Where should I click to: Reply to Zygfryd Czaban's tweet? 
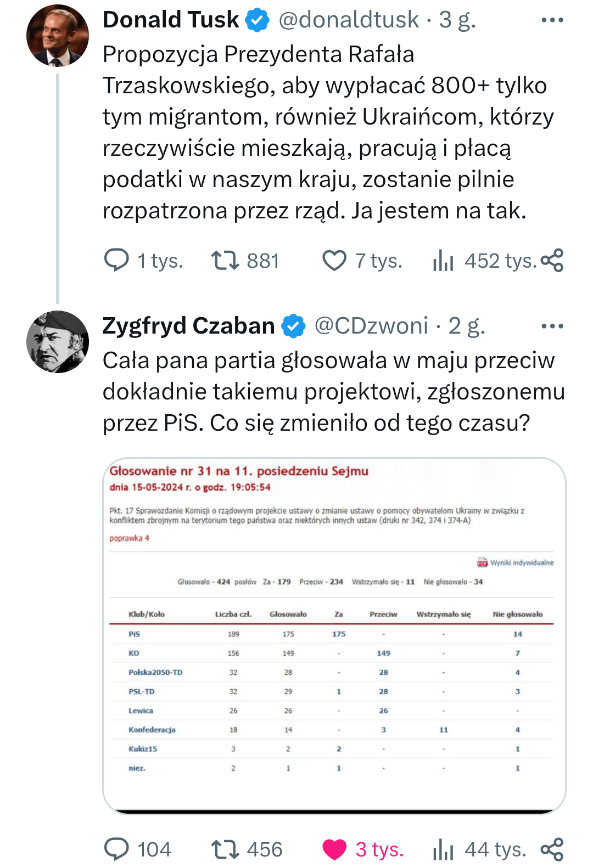(x=116, y=849)
